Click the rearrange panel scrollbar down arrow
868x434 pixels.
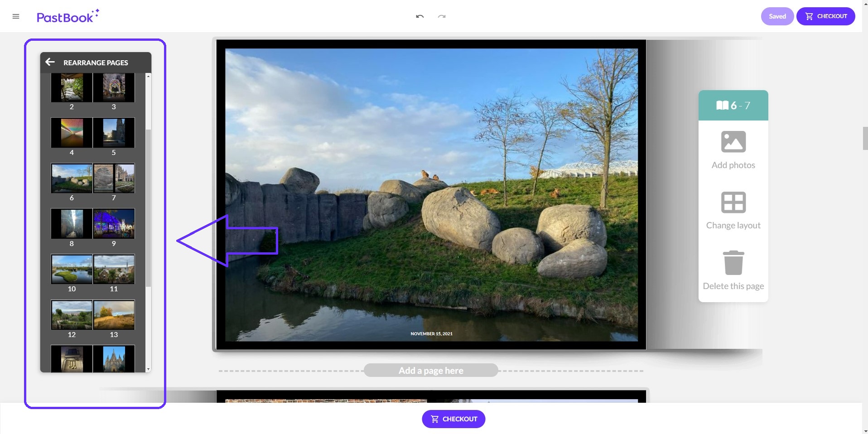click(x=148, y=369)
